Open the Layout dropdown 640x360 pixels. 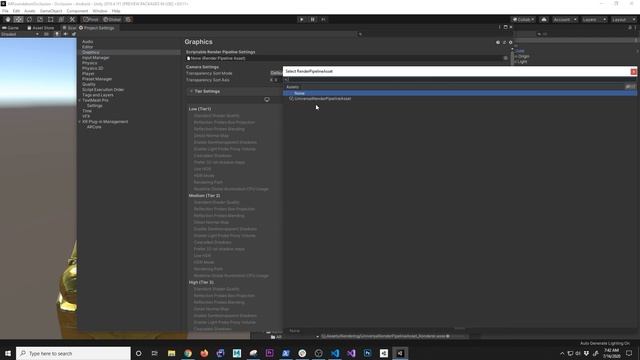click(x=624, y=20)
